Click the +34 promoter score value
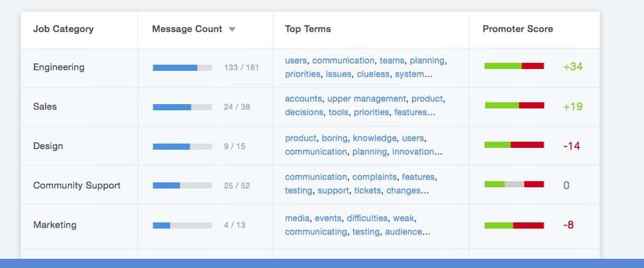 point(573,67)
